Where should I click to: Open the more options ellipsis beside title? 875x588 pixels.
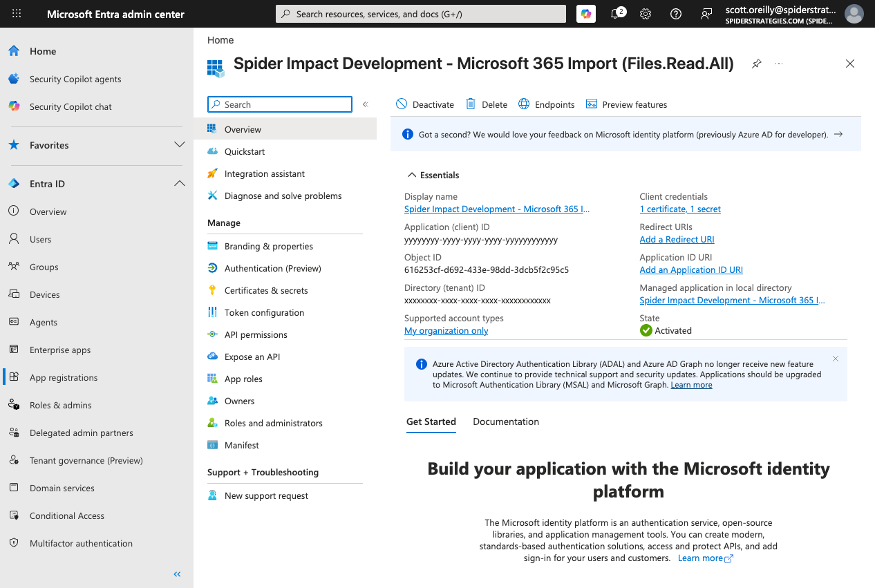[779, 64]
